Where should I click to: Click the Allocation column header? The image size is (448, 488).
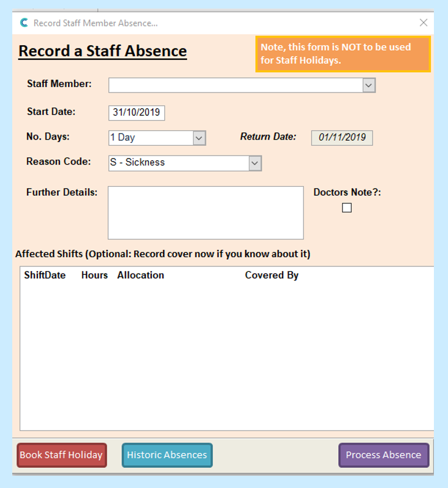point(140,276)
